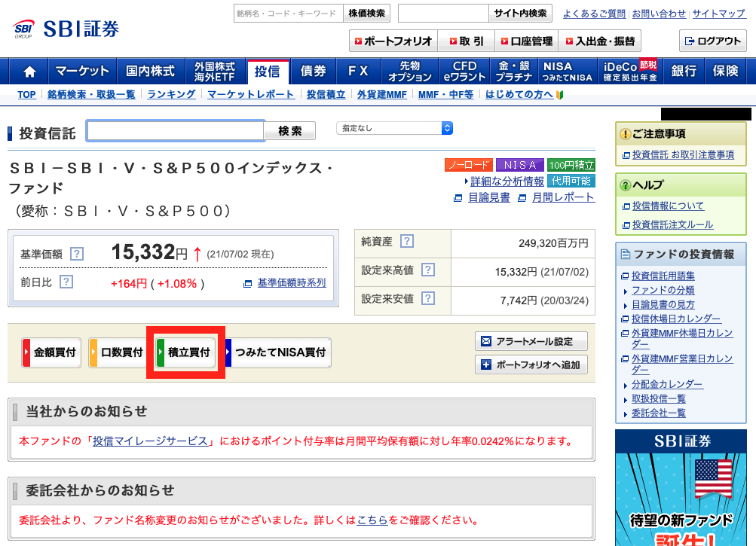Click the SBI証券 new fund banner
Image resolution: width=756 pixels, height=546 pixels.
coord(681,488)
